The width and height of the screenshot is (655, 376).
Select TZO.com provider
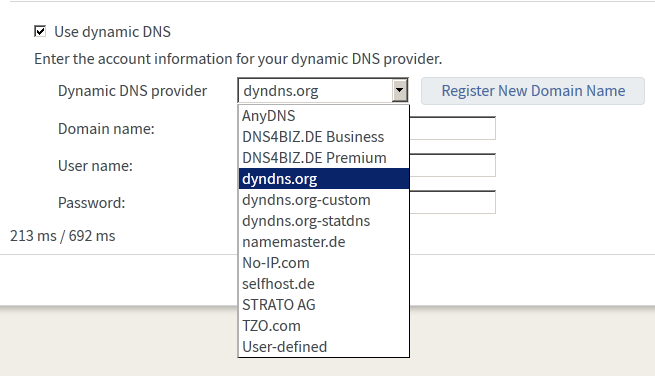click(324, 325)
